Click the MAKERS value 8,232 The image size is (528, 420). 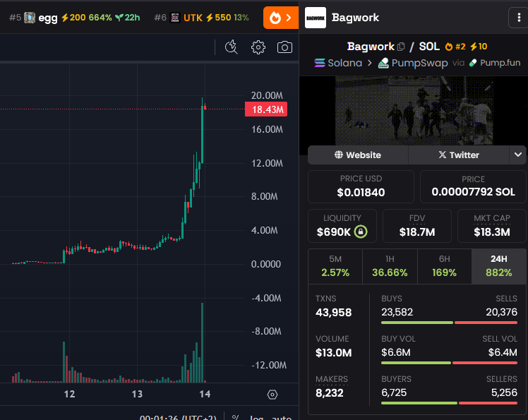click(x=330, y=392)
